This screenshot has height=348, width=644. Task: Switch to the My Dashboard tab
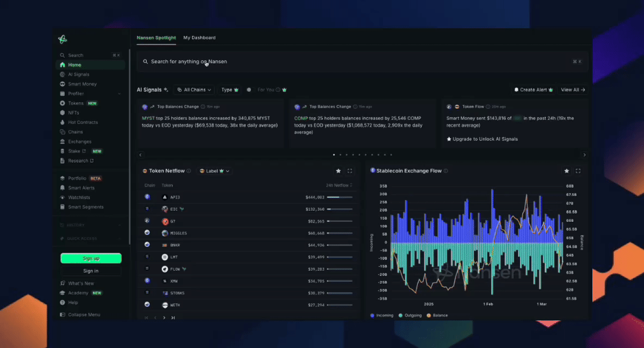[x=199, y=38]
